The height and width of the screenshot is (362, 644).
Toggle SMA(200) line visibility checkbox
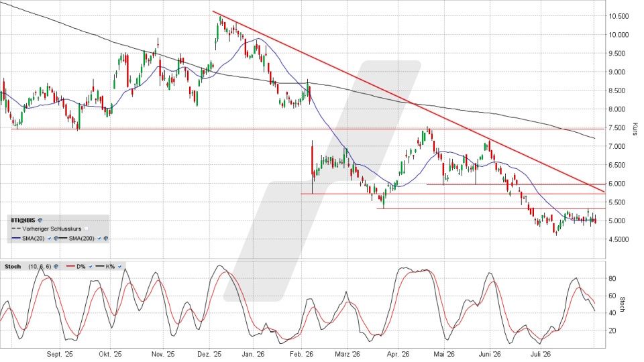(99, 238)
